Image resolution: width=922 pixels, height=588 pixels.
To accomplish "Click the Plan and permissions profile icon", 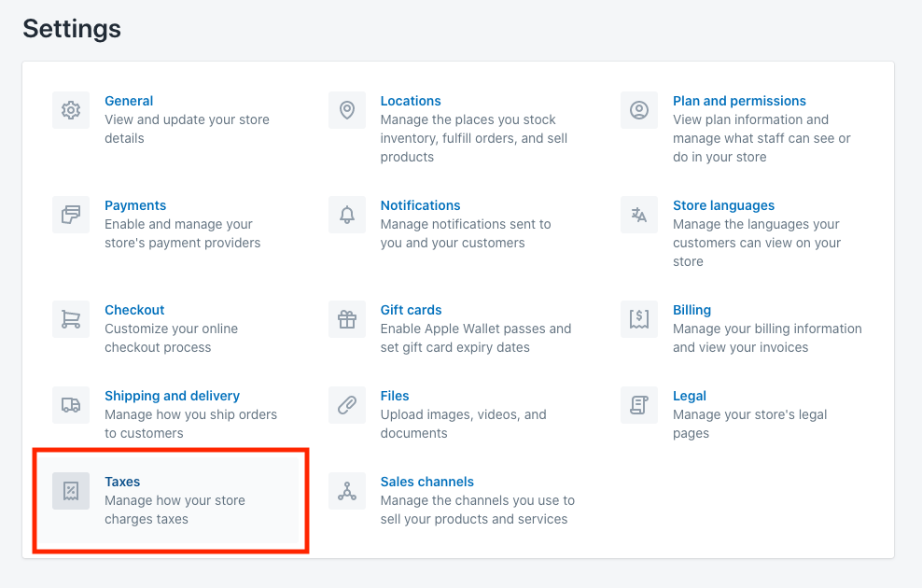I will point(639,110).
